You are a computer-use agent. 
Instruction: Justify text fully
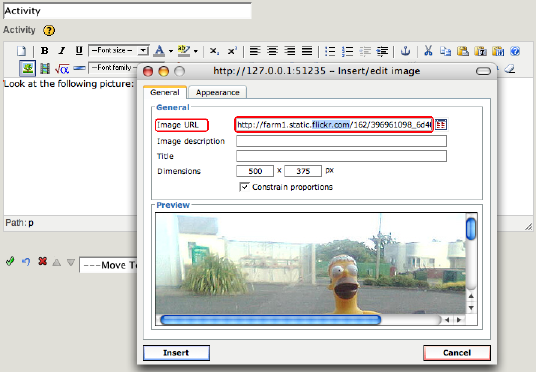click(x=307, y=51)
